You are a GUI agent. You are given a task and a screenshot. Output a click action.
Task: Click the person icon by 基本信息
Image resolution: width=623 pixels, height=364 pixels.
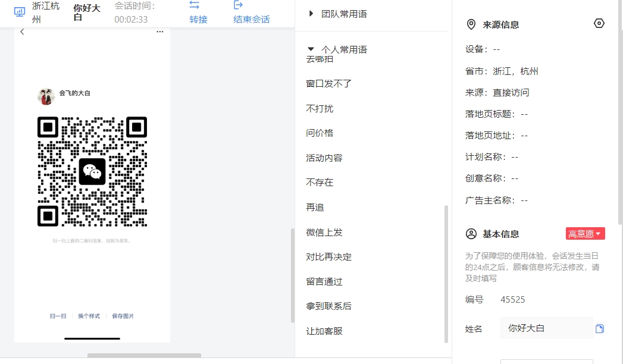click(471, 234)
